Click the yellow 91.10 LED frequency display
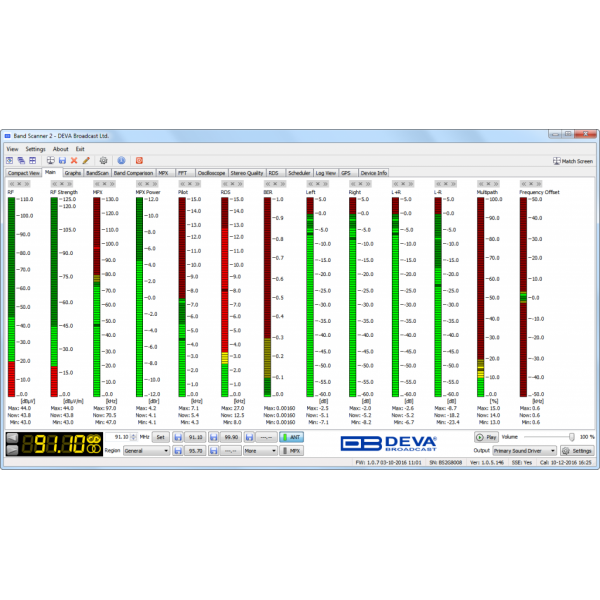This screenshot has width=600, height=600. (x=54, y=444)
